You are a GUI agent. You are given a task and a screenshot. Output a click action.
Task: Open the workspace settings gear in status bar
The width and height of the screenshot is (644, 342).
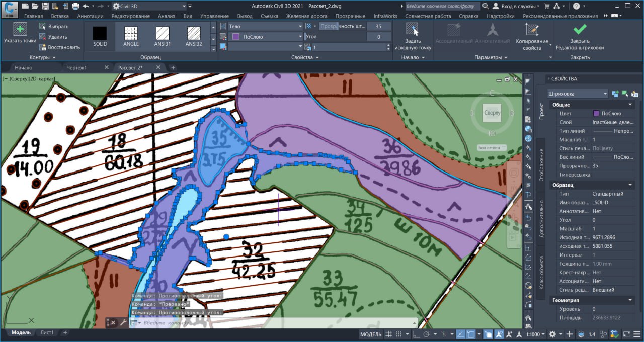[552, 334]
